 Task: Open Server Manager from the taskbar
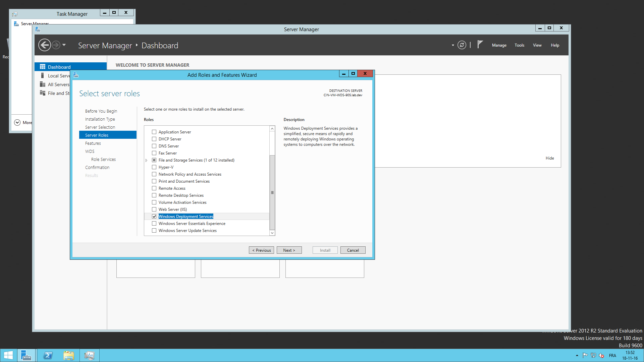(x=26, y=355)
